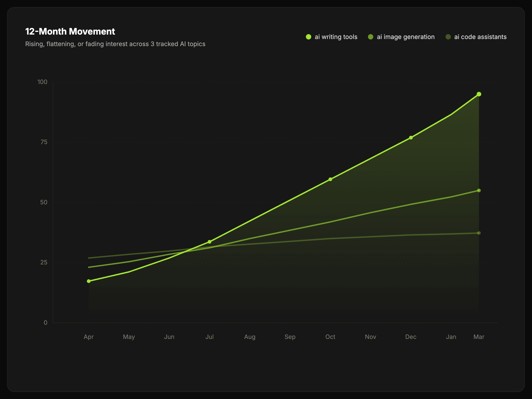Image resolution: width=532 pixels, height=399 pixels.
Task: Click the April data point on writing tools line
Action: click(89, 281)
